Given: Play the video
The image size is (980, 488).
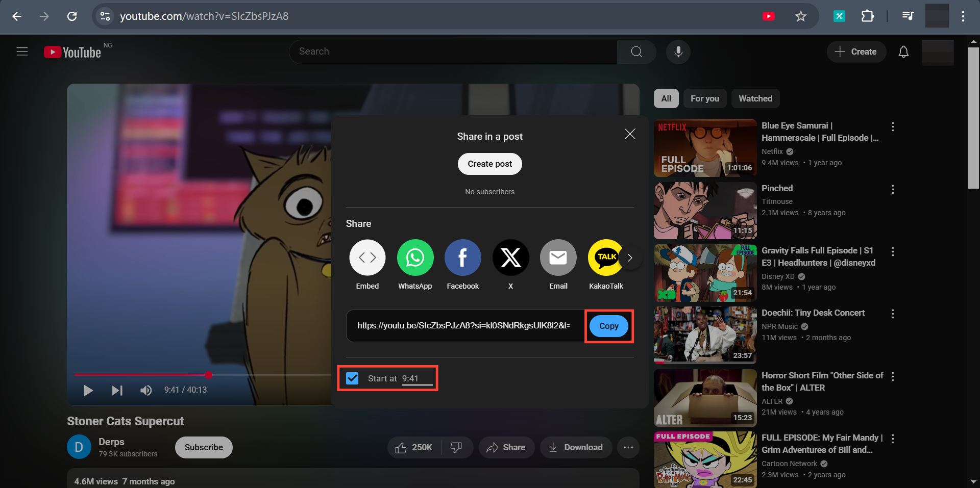Looking at the screenshot, I should 88,391.
